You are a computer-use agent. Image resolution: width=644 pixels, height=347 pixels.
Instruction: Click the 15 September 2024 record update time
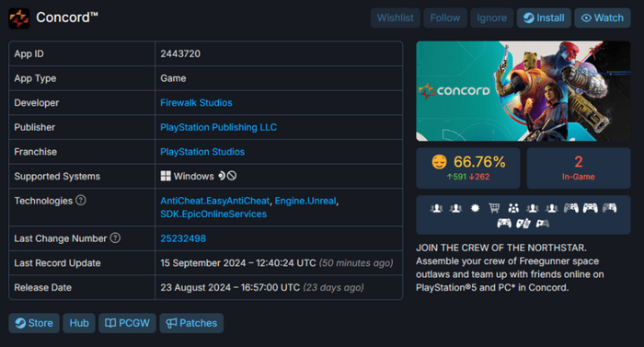coord(238,263)
